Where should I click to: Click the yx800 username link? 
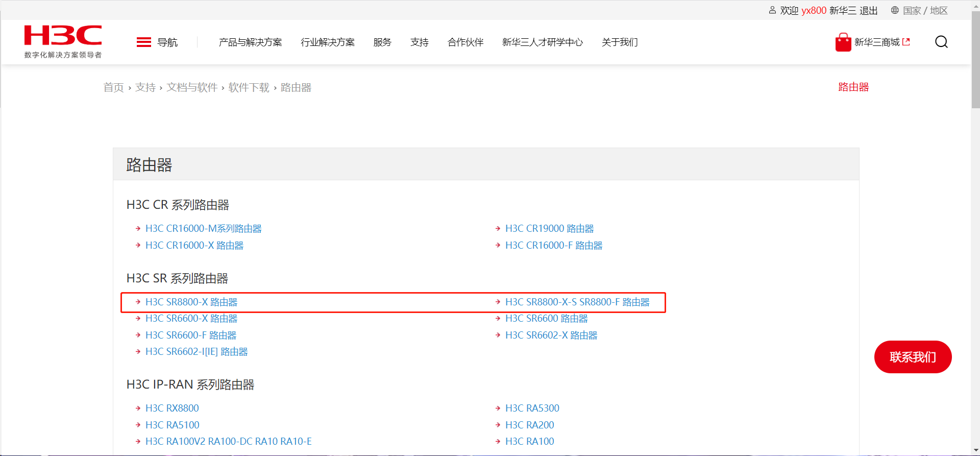pyautogui.click(x=814, y=11)
